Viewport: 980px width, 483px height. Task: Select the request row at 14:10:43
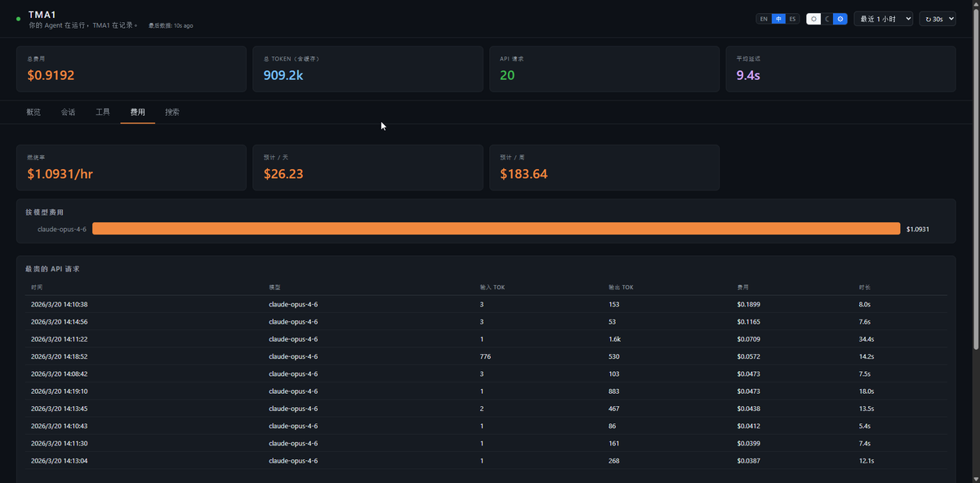pos(486,426)
